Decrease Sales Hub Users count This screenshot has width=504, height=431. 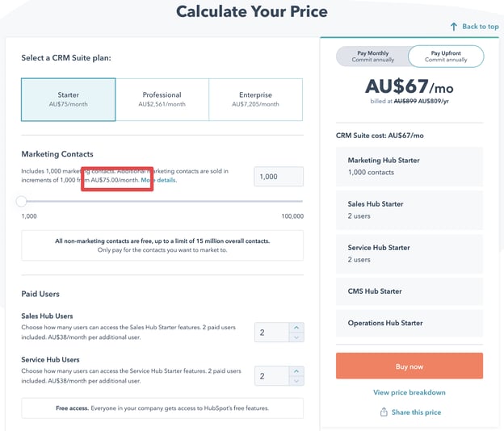pos(296,337)
